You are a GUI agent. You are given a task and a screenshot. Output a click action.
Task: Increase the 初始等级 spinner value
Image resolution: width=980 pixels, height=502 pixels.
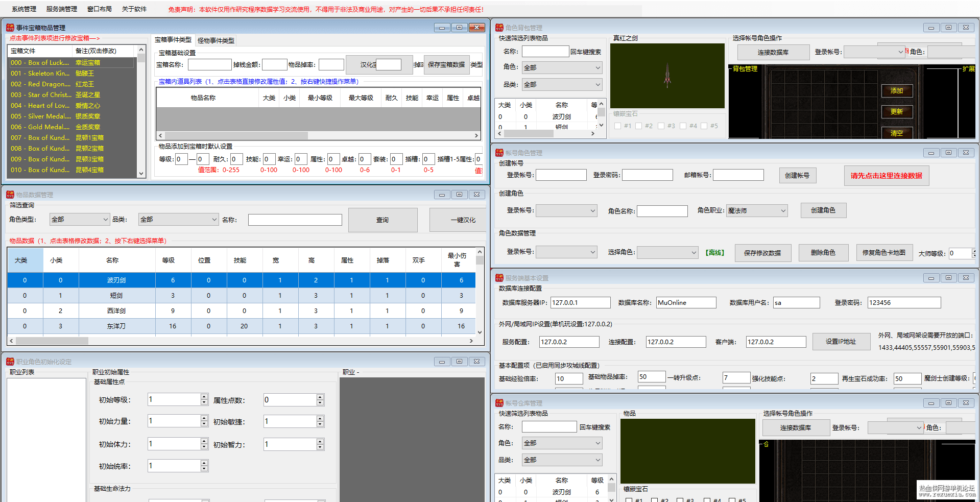204,397
